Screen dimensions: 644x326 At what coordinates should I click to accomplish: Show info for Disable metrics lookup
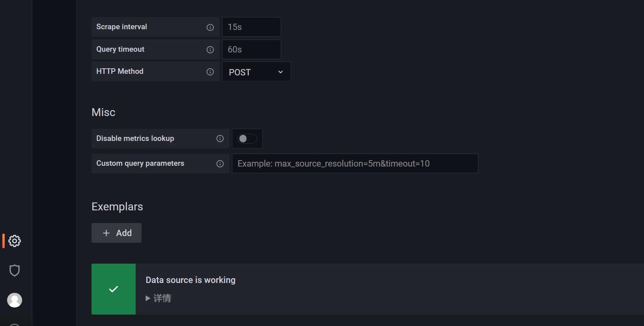(x=220, y=139)
